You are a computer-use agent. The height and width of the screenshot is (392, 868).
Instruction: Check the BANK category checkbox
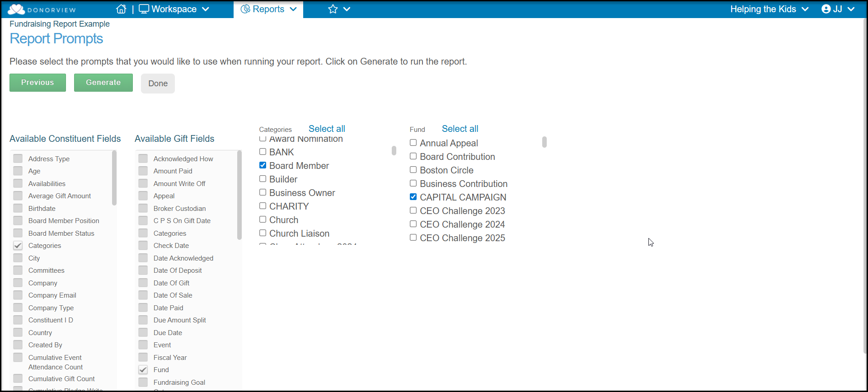point(263,152)
